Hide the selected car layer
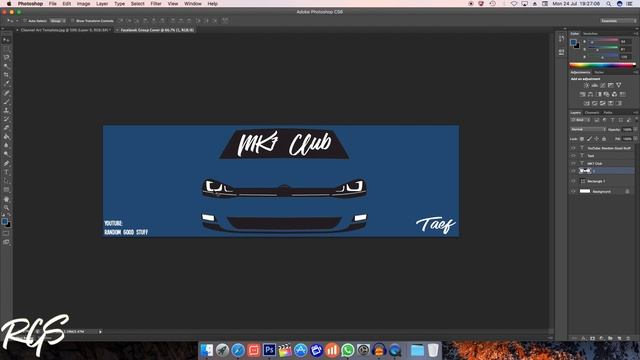The width and height of the screenshot is (640, 360). (573, 171)
